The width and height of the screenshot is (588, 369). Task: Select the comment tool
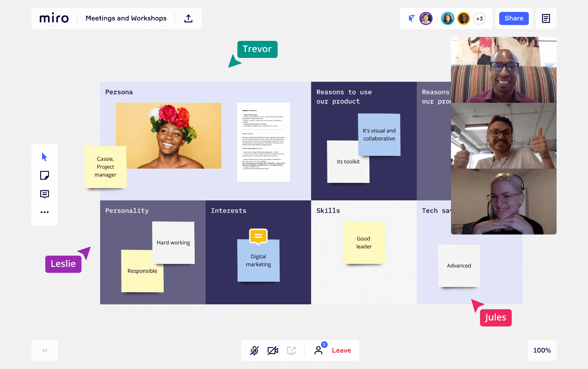[x=44, y=194]
